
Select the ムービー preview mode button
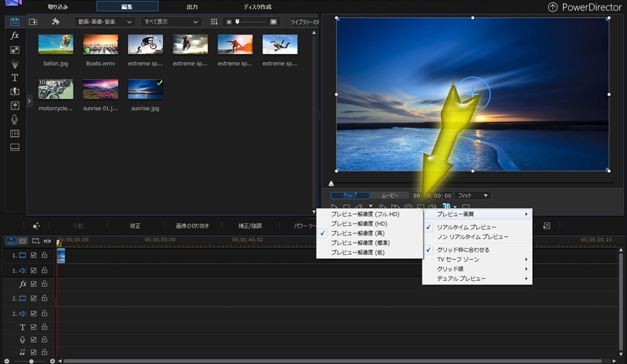tap(390, 196)
